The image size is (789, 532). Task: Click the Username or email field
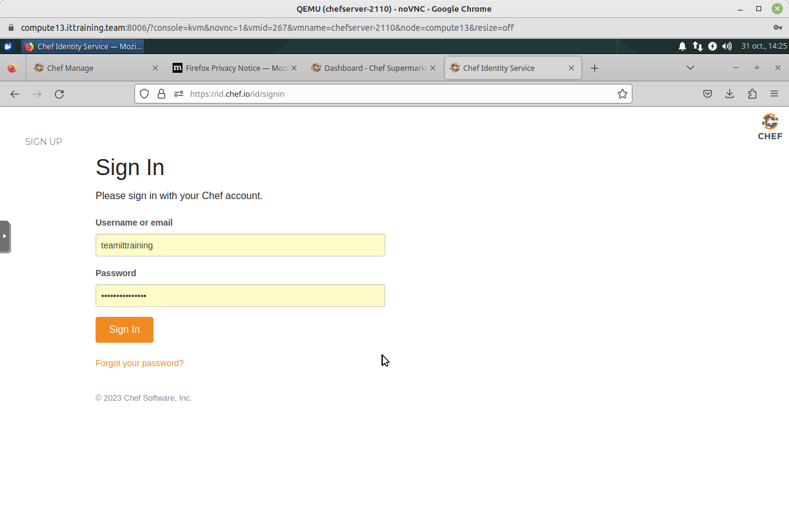click(x=240, y=245)
